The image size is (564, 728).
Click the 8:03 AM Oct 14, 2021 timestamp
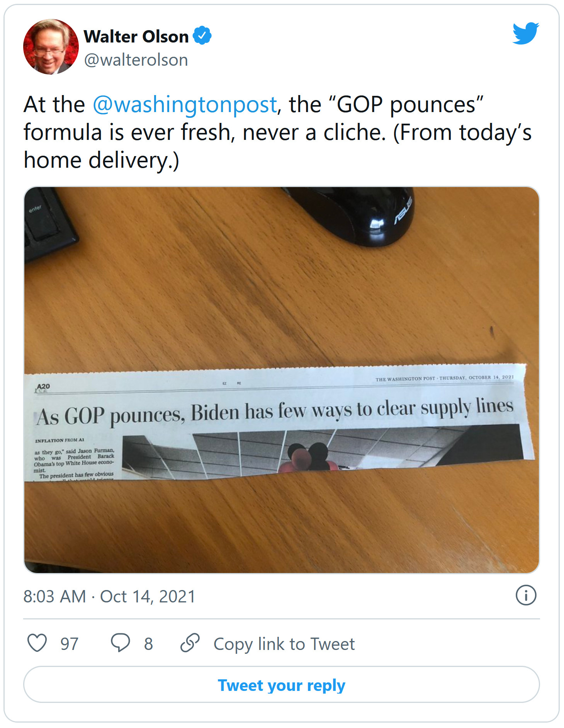click(109, 597)
